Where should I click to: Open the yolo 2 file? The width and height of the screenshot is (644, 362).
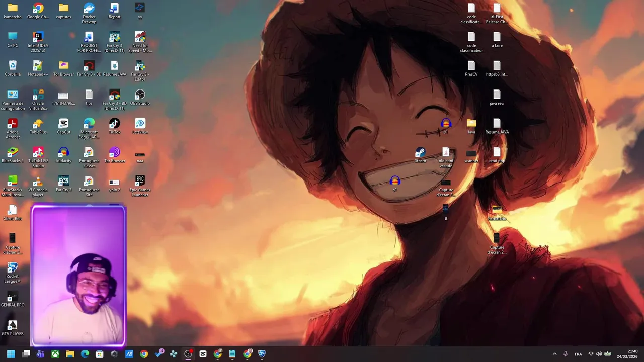click(114, 184)
